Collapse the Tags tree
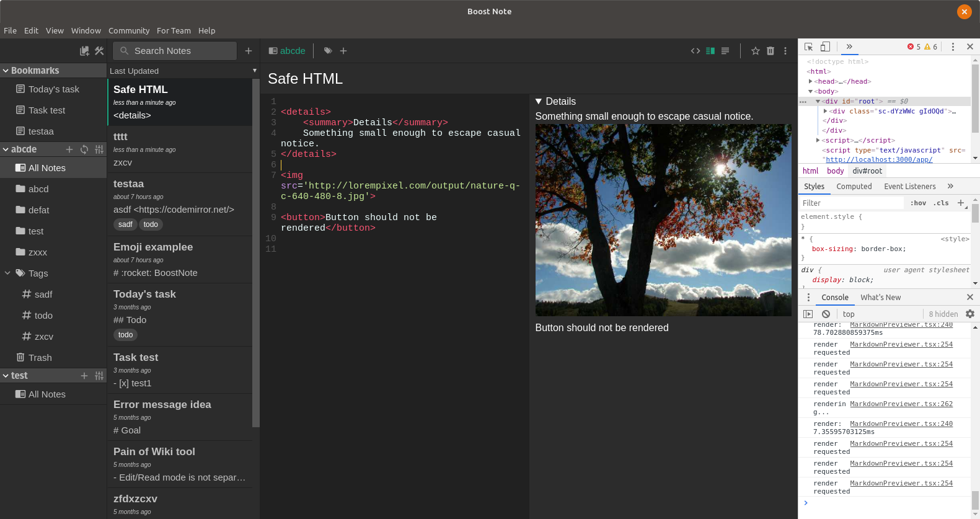The height and width of the screenshot is (519, 980). (7, 273)
